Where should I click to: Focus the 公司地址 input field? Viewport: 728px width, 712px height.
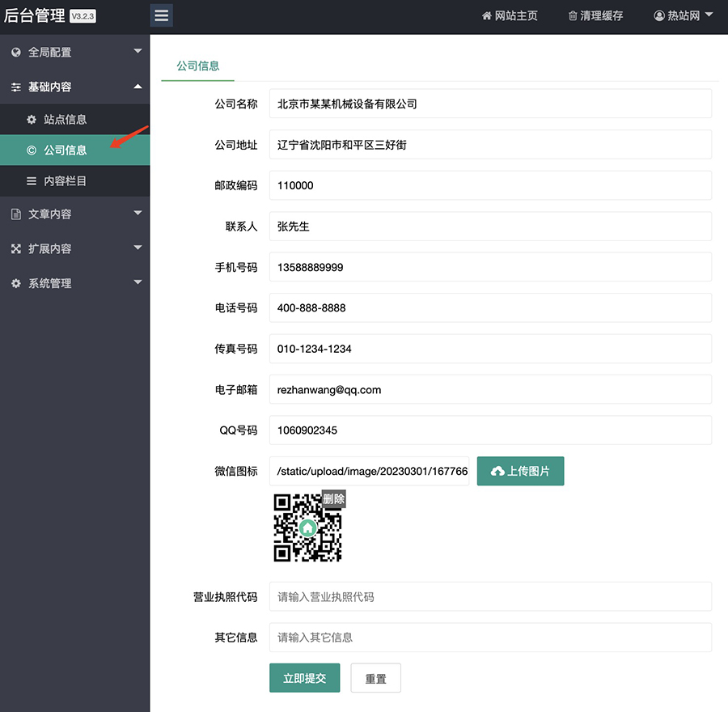(x=490, y=145)
